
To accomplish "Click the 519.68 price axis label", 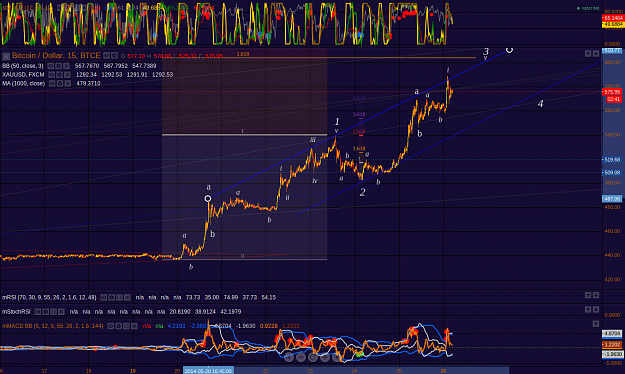I will [x=611, y=159].
